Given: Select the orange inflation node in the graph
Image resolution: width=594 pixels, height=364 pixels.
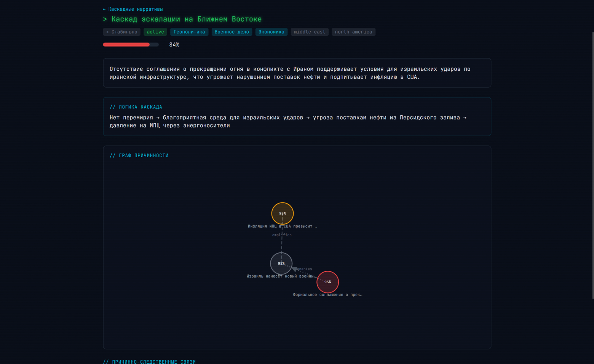Looking at the screenshot, I should coord(283,213).
